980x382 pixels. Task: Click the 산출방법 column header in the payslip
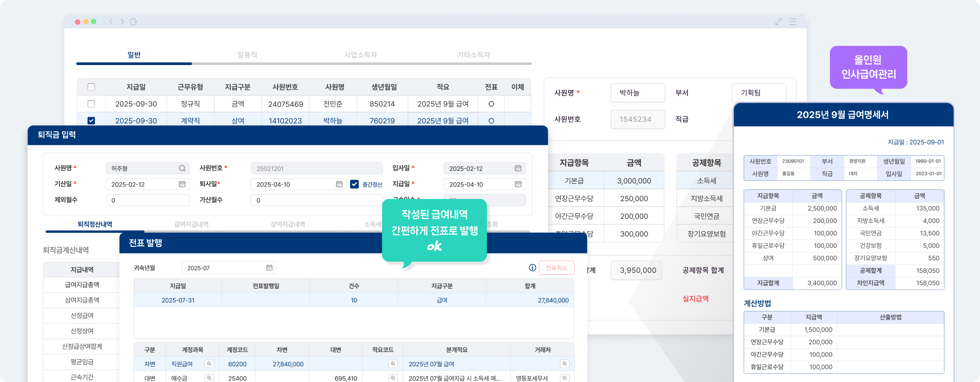coord(891,317)
